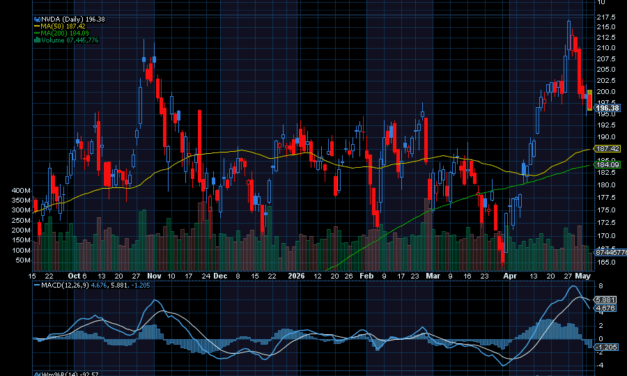Select the Volume 87,445,776 legend label
This screenshot has width=627, height=376.
[x=70, y=40]
